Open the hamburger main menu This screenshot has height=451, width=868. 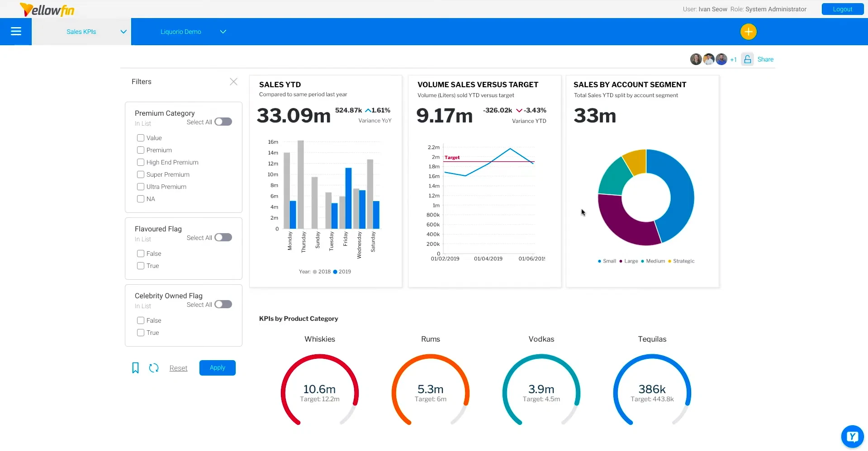pos(16,32)
